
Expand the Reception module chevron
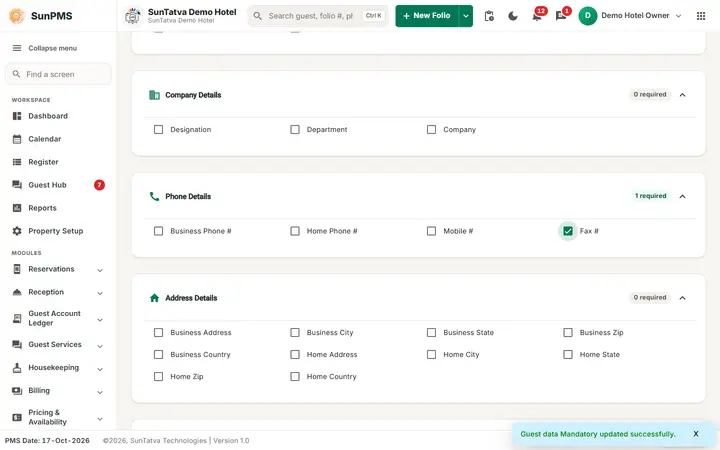100,293
